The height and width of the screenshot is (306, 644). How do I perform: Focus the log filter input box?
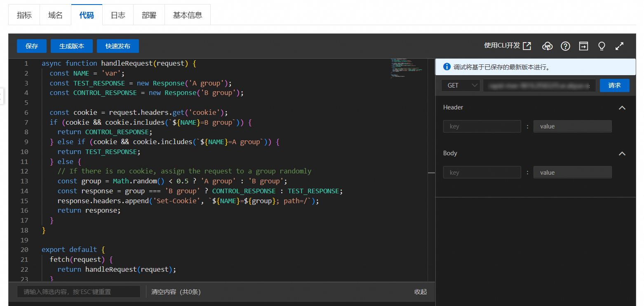[79, 292]
